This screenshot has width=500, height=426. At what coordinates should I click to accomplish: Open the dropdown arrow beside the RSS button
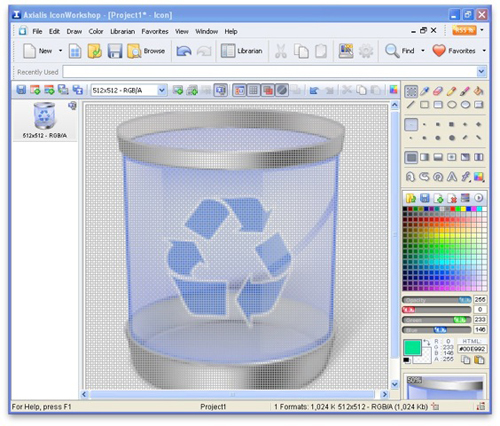pos(482,30)
